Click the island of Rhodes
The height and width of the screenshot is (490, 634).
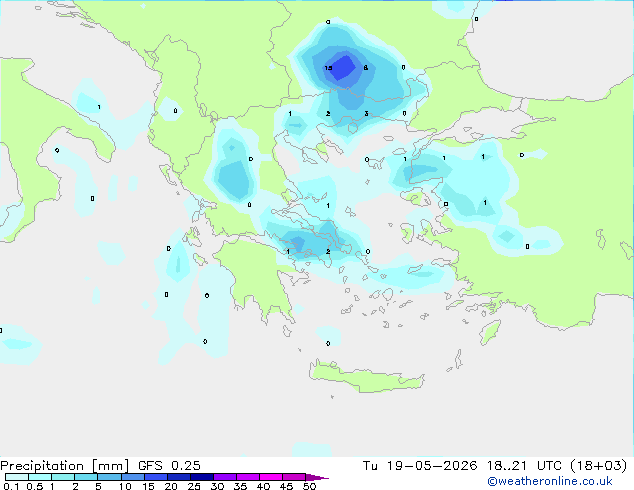point(490,332)
